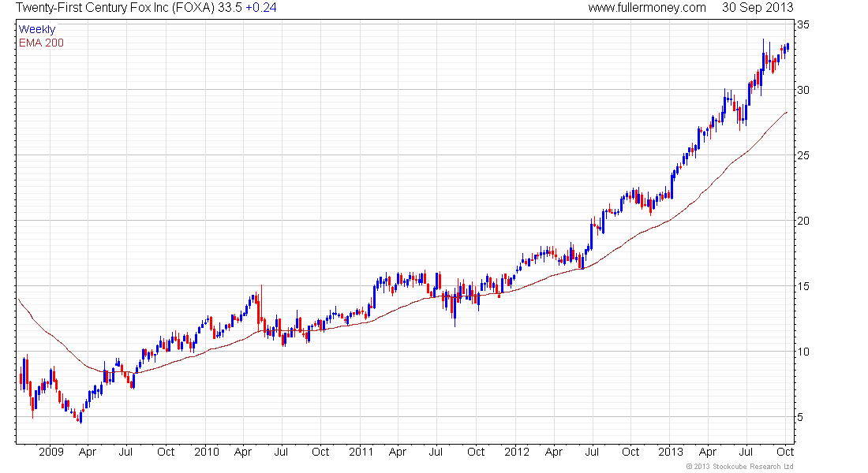Click the last price value 33.5 in title

(230, 8)
